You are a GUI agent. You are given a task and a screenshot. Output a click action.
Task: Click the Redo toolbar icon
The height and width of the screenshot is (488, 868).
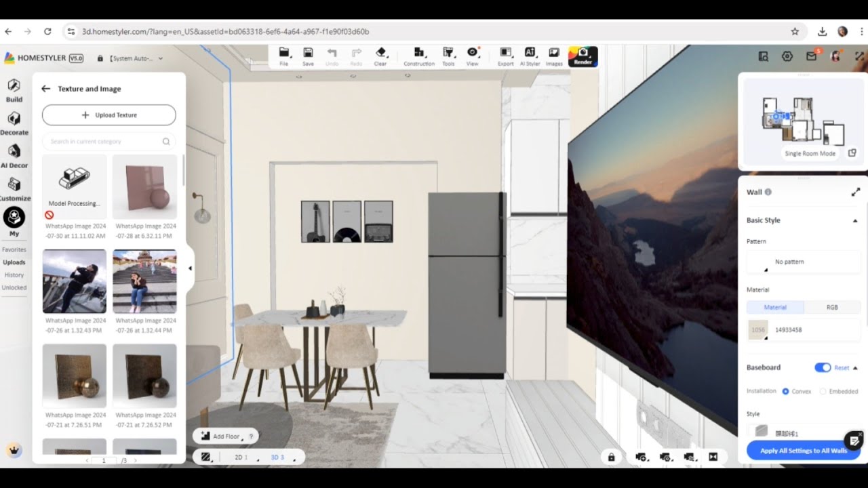point(356,56)
